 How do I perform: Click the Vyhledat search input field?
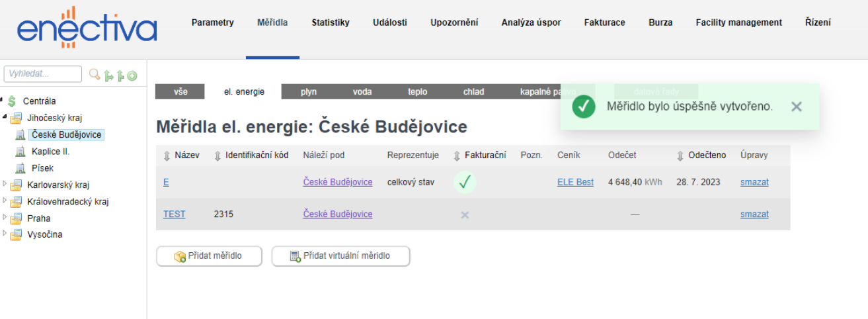(x=43, y=74)
